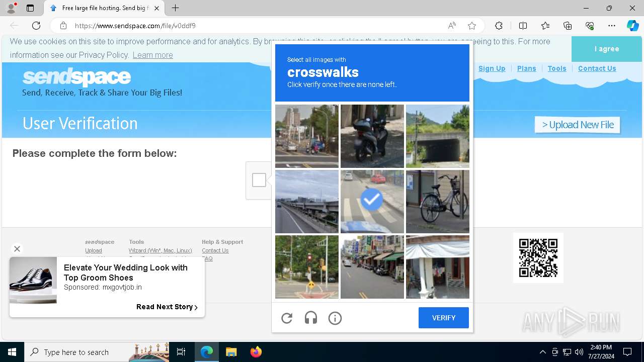Open Windows Start menu
Image resolution: width=644 pixels, height=362 pixels.
[12, 352]
